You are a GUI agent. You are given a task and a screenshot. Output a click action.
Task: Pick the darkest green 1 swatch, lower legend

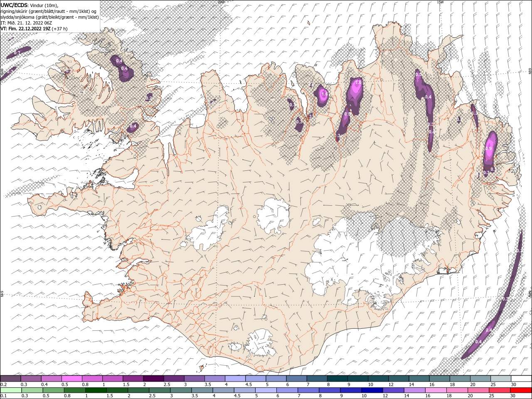coord(96,390)
